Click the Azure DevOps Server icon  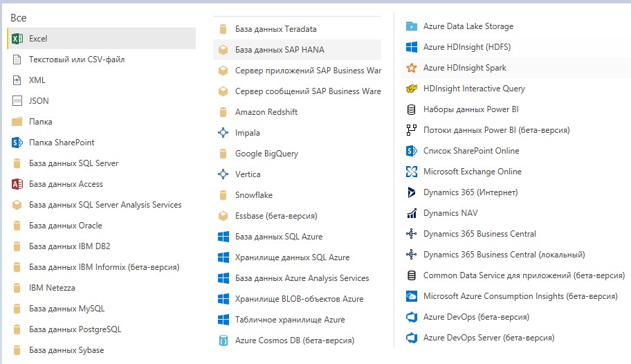click(411, 338)
